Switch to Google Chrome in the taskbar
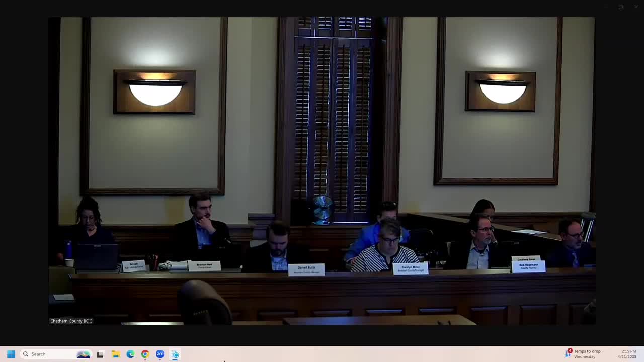 point(145,354)
